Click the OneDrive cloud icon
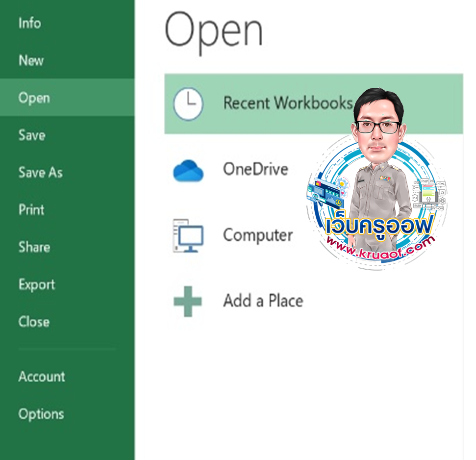476x460 pixels. 188,170
